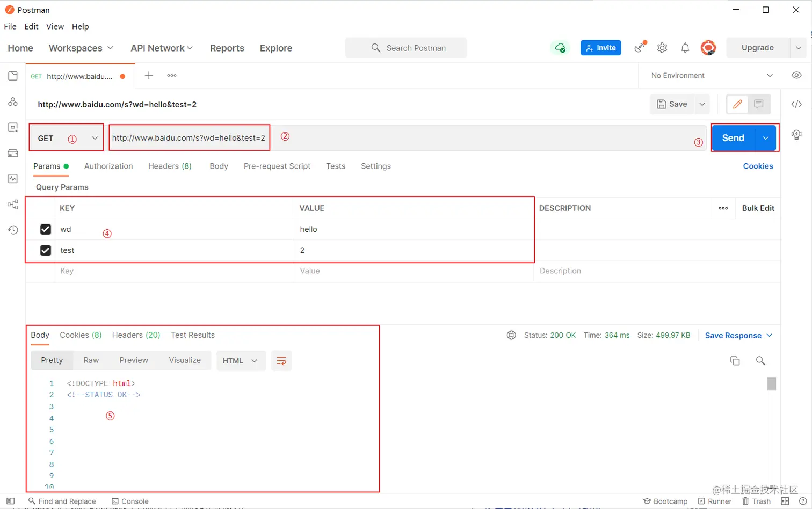Click the Bulk Edit link
This screenshot has height=509, width=812.
(x=758, y=208)
